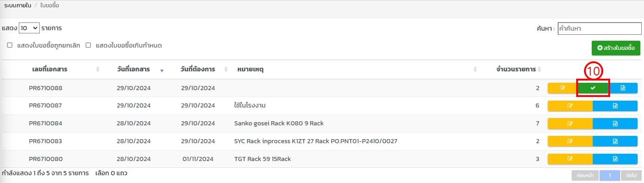
Task: Click edit icon for PR6710088
Action: [x=562, y=88]
